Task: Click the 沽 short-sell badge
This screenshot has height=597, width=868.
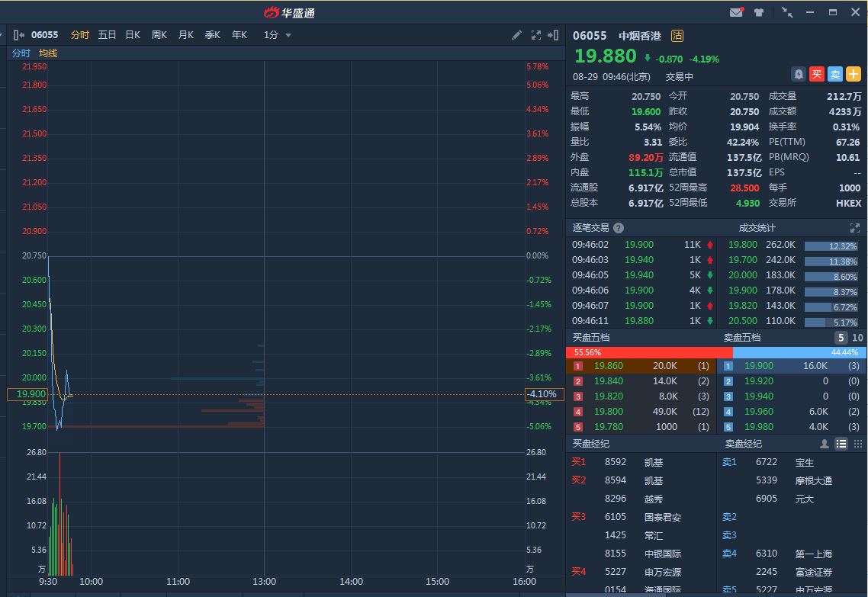Action: [x=677, y=36]
